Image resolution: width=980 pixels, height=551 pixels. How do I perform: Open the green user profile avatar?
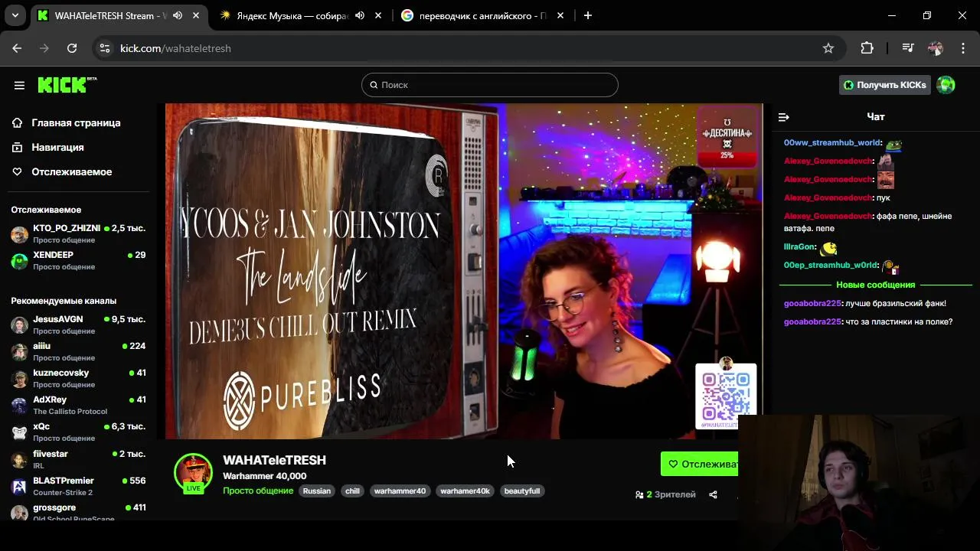(x=946, y=85)
